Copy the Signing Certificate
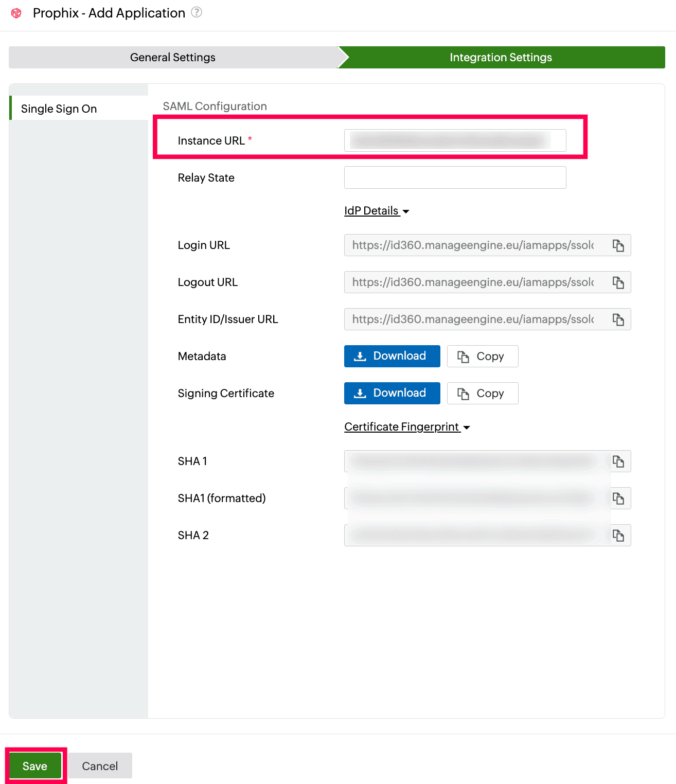The height and width of the screenshot is (784, 676). tap(483, 393)
